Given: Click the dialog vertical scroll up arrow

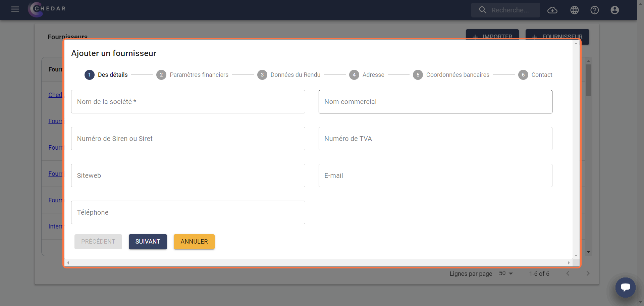Looking at the screenshot, I should (x=576, y=44).
